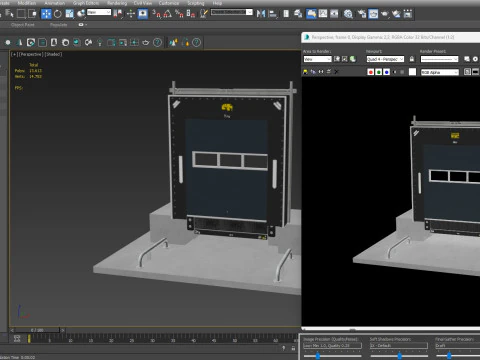Switch to the Populate ribbon tab
The height and width of the screenshot is (360, 480).
pos(58,25)
